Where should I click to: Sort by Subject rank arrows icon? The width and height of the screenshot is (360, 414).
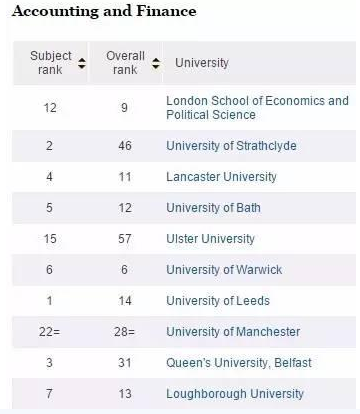82,63
